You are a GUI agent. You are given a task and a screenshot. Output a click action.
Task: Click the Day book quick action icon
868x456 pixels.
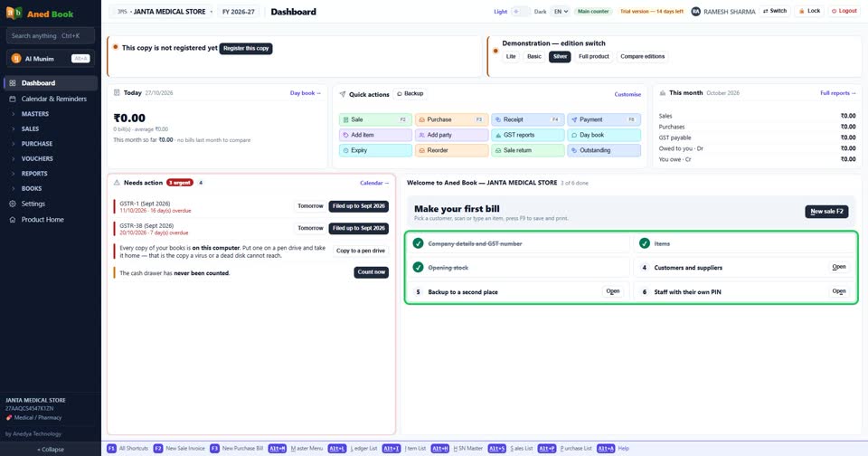click(x=574, y=135)
